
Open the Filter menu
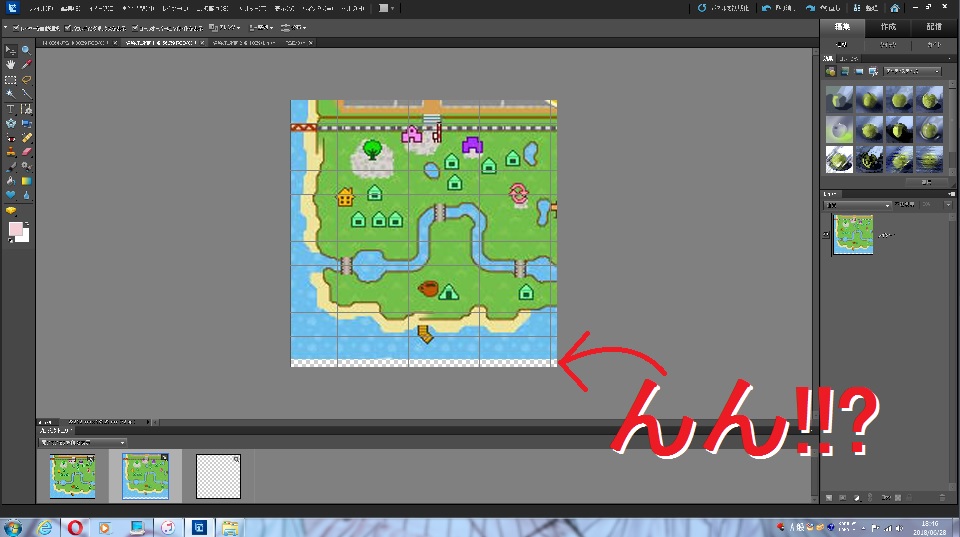(x=252, y=9)
